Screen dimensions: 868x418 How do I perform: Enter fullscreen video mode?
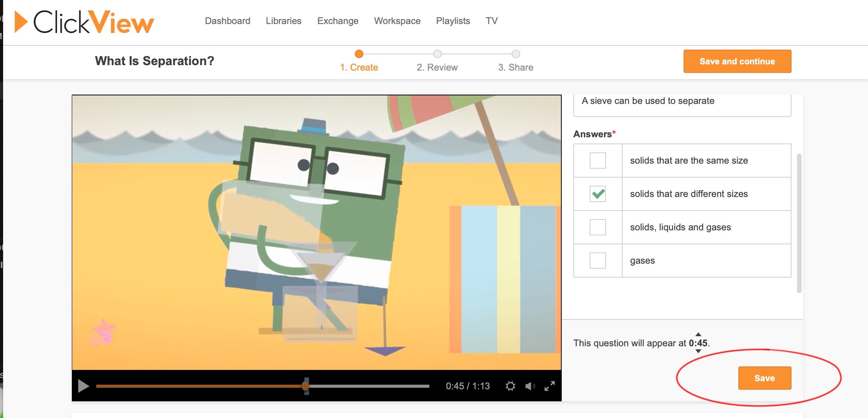tap(549, 386)
